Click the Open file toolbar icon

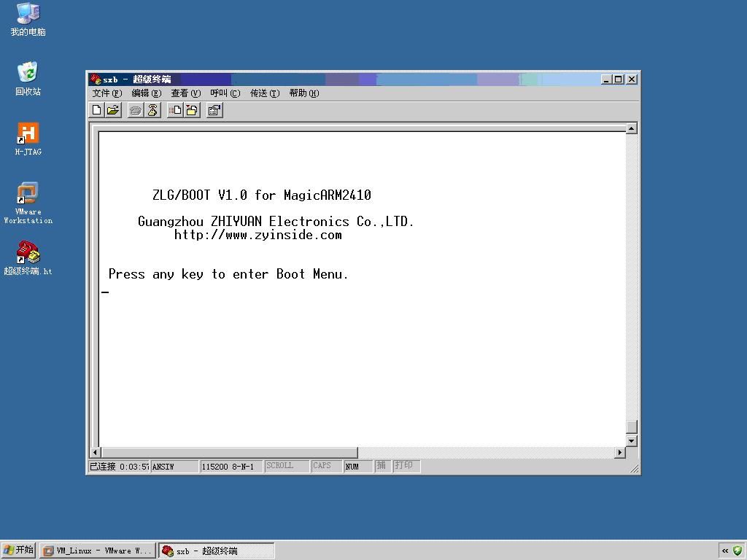[113, 111]
